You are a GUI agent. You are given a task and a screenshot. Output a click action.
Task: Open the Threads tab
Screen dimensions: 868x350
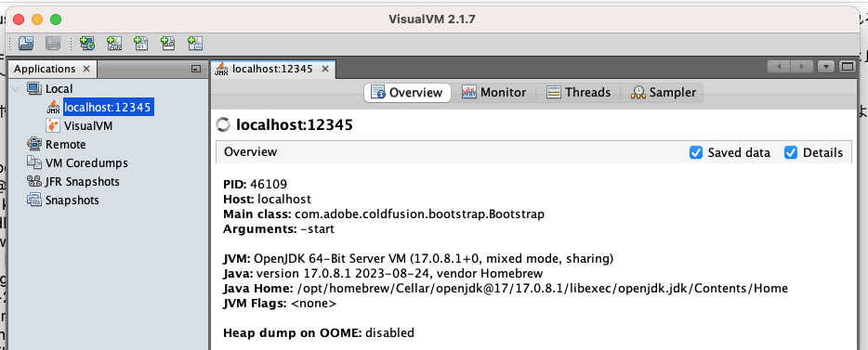pyautogui.click(x=578, y=92)
